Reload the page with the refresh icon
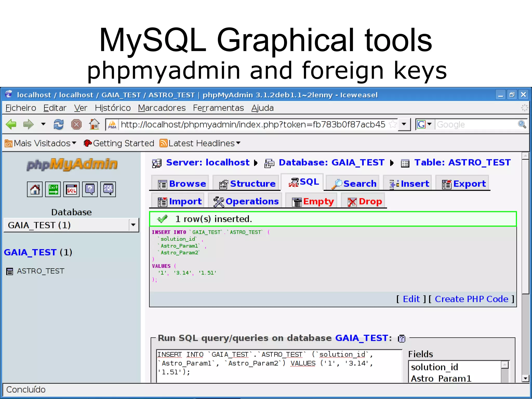The height and width of the screenshot is (399, 532). (x=58, y=124)
